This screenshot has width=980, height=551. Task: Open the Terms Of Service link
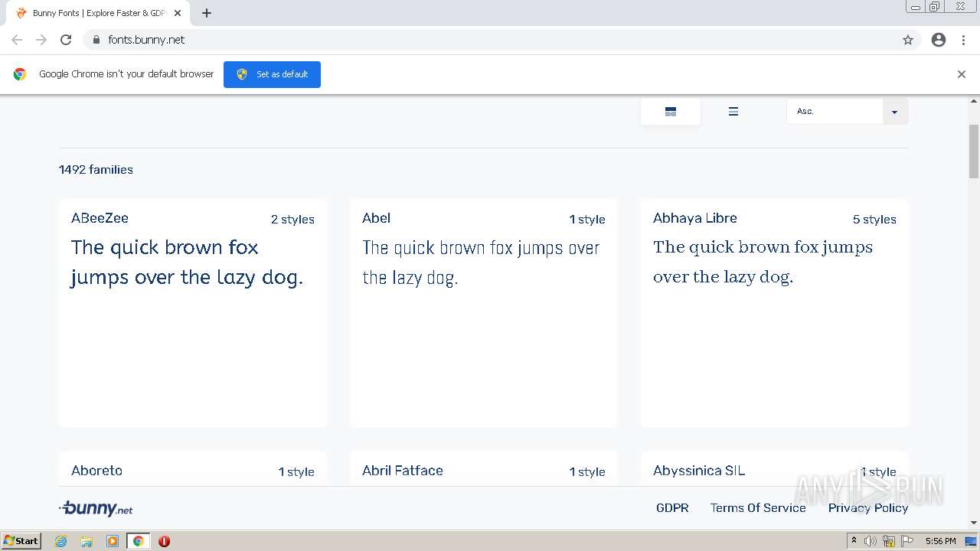(x=758, y=508)
